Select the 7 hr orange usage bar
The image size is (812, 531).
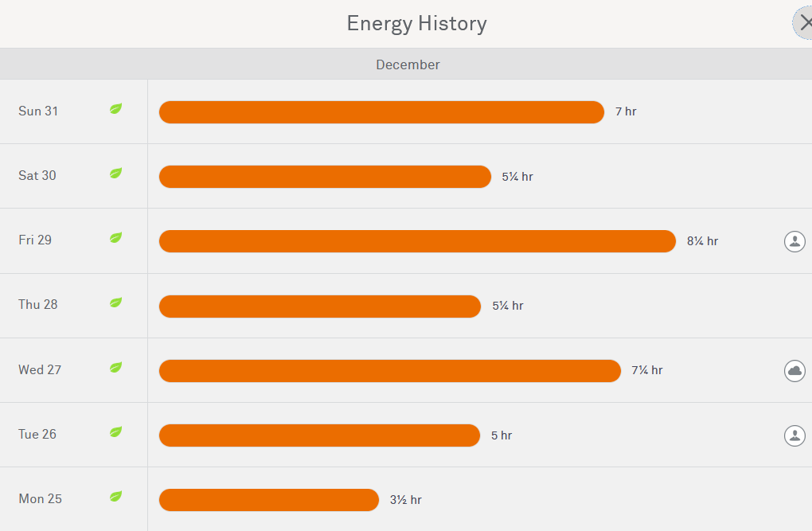pyautogui.click(x=381, y=112)
